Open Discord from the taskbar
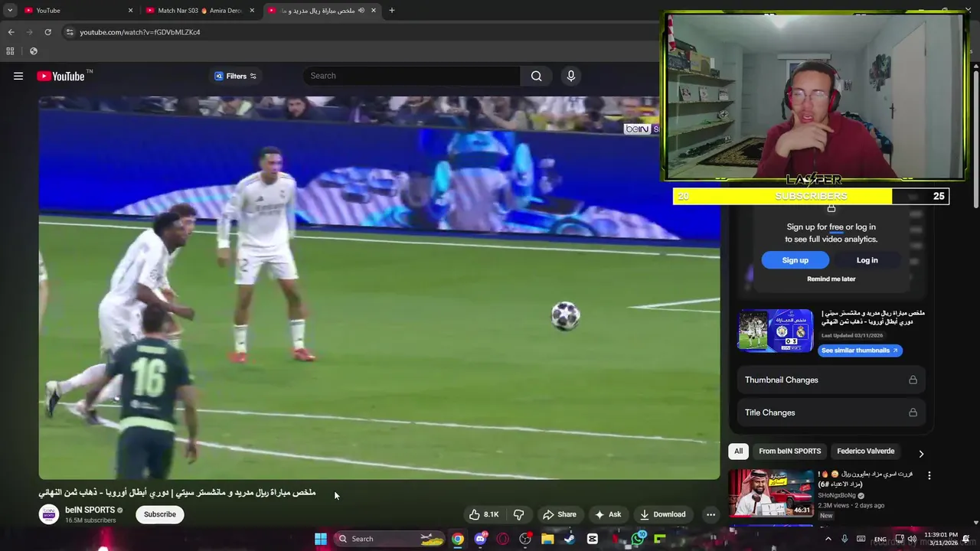 coord(480,539)
